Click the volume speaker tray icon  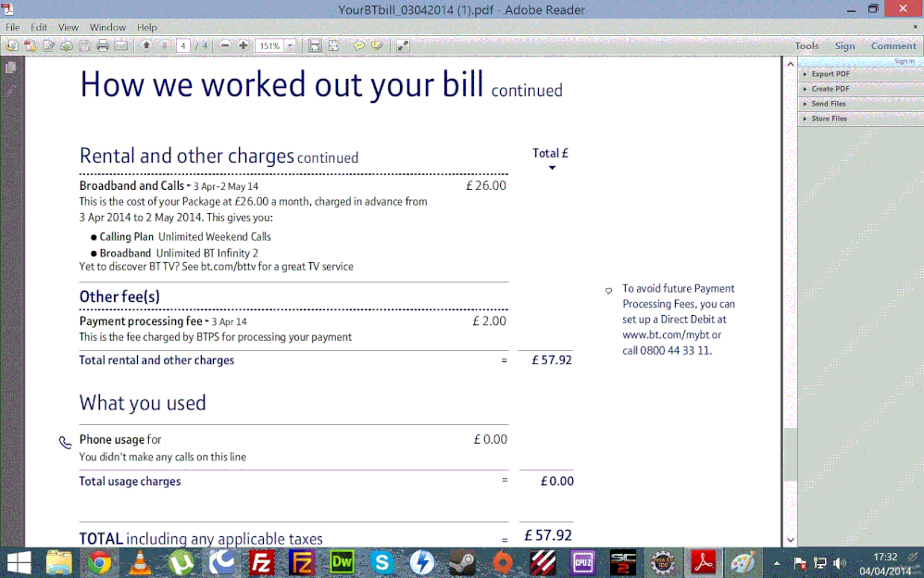(840, 563)
